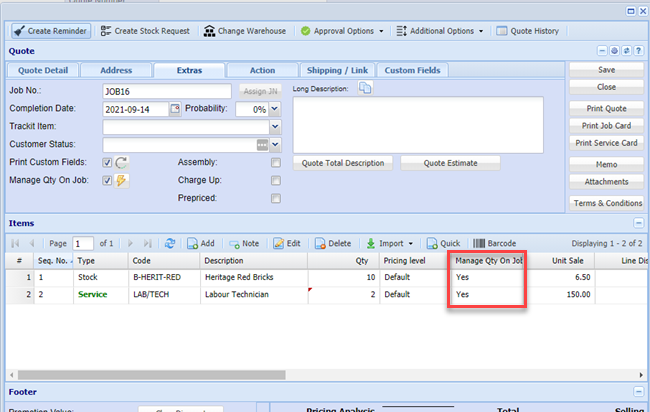650x412 pixels.
Task: Open the Shipping / Link tab
Action: tap(338, 70)
